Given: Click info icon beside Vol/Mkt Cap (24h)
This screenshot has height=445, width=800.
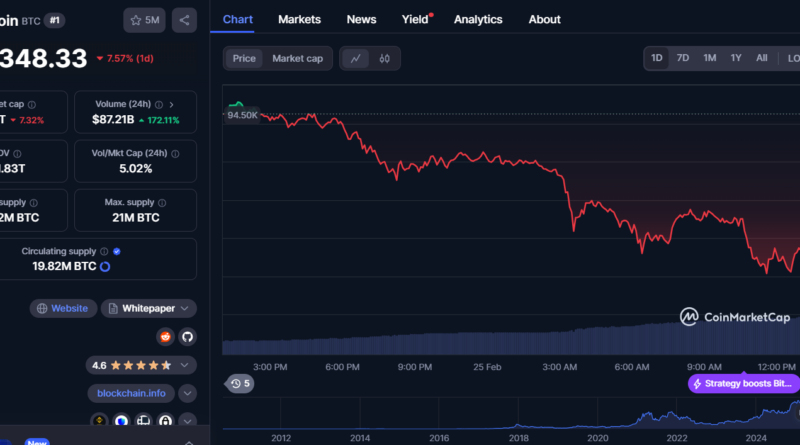Looking at the screenshot, I should coord(176,154).
